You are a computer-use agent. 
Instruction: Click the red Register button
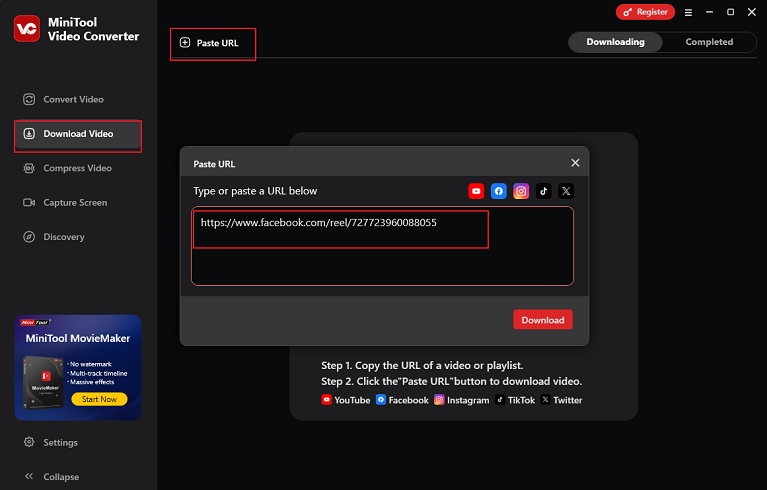tap(645, 12)
